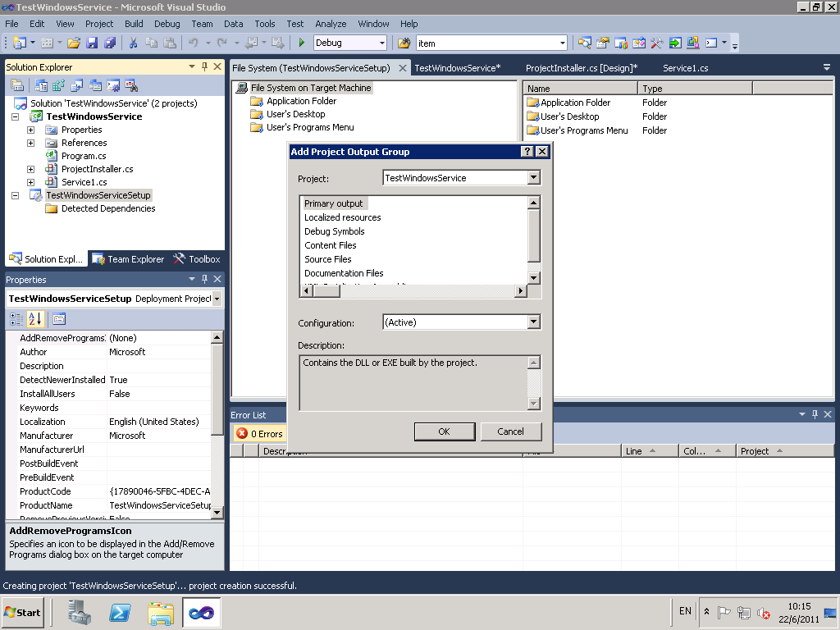Image resolution: width=840 pixels, height=630 pixels.
Task: Collapse the TestWindowsServiceSetup project node
Action: [15, 195]
